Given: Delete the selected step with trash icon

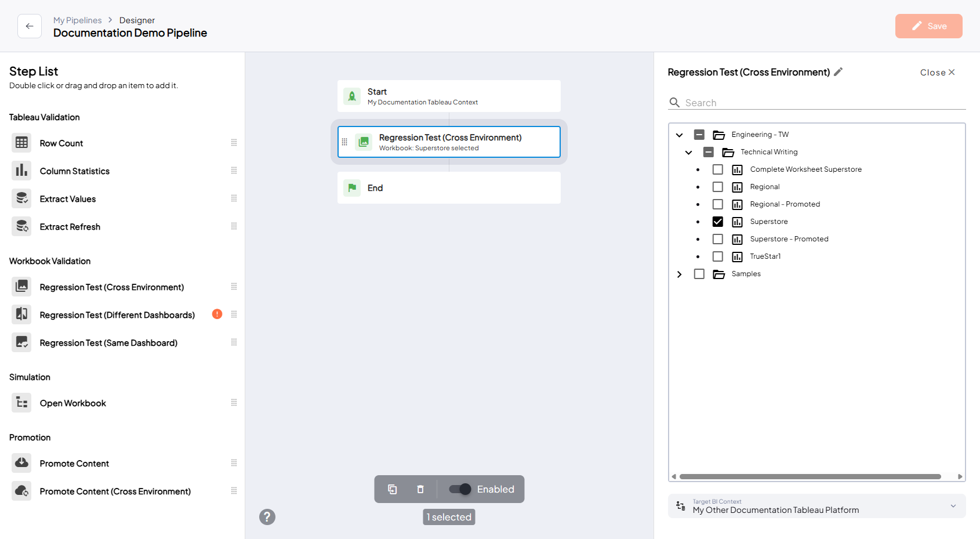Looking at the screenshot, I should pos(420,489).
